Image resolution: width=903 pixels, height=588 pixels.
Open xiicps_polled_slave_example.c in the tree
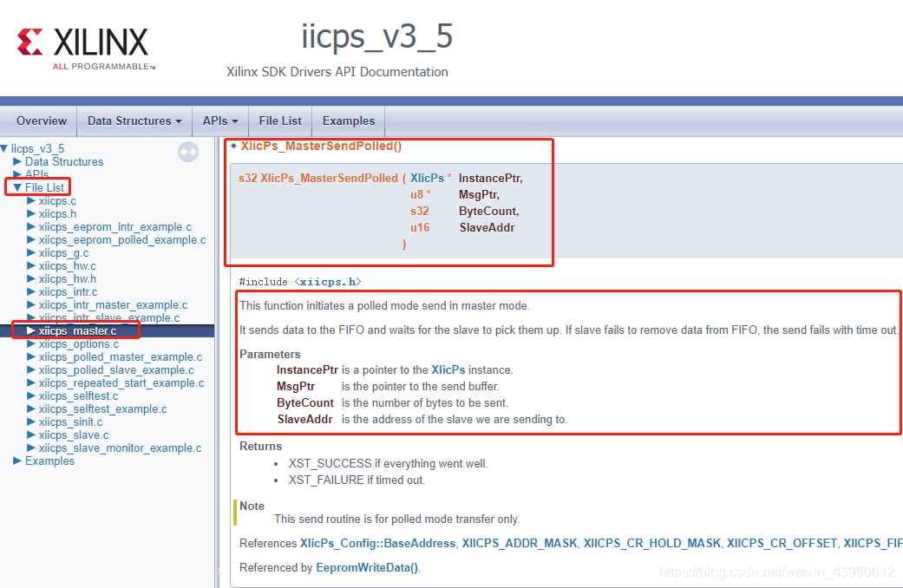click(115, 369)
